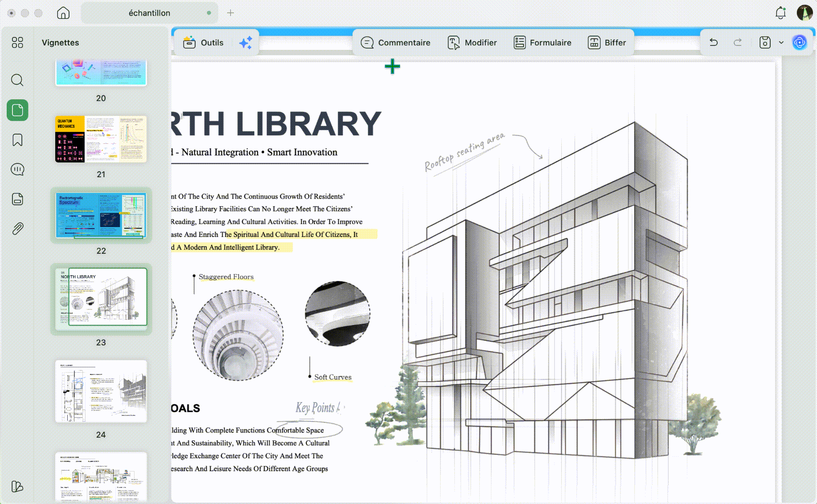Click the 'Staggered Floors' label

click(226, 277)
